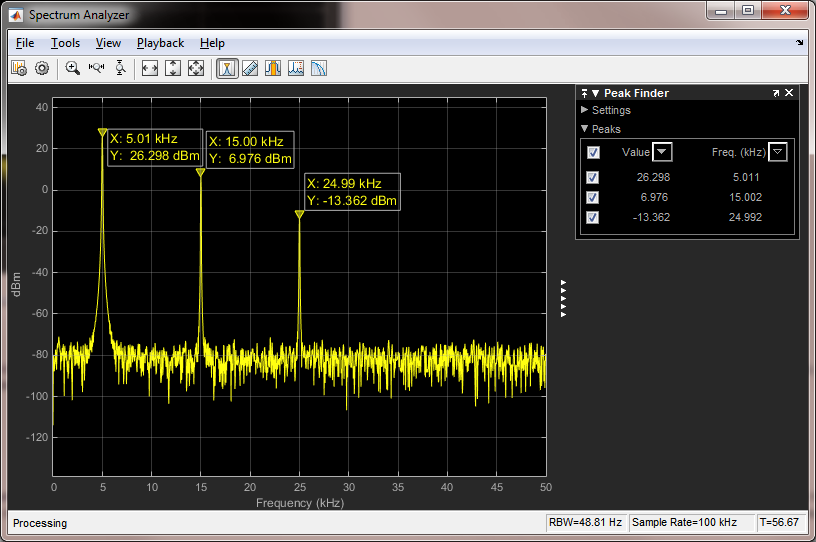Open the Freq. (kHz) column sort dropdown
816x542 pixels.
tap(778, 152)
